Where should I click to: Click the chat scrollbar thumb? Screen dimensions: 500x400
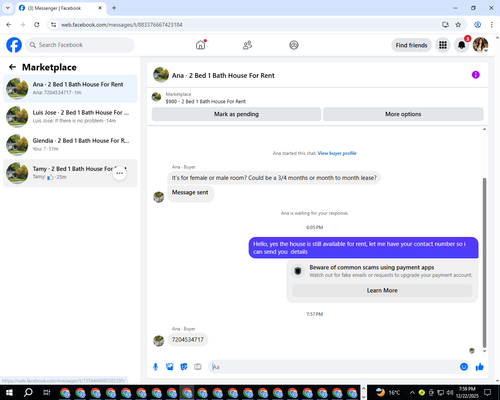pyautogui.click(x=484, y=262)
